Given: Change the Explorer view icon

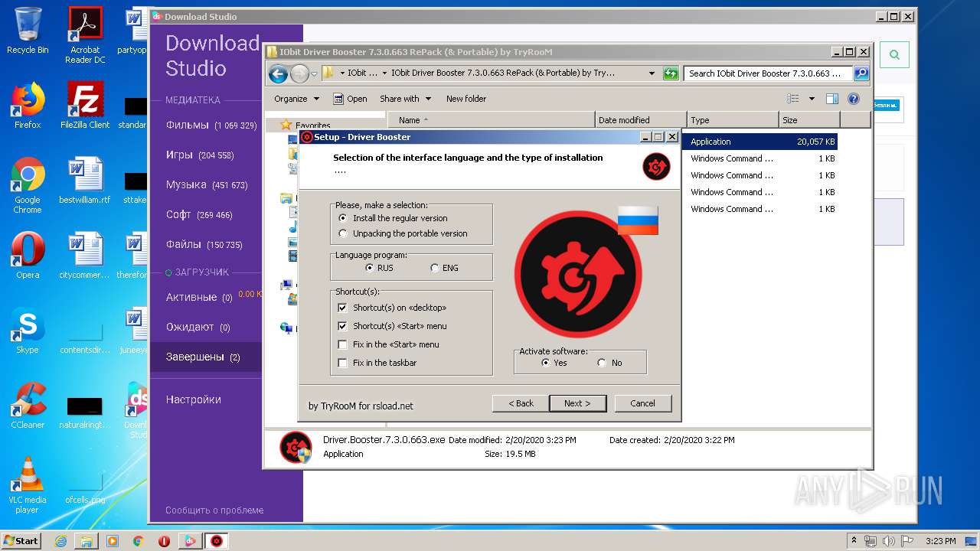Looking at the screenshot, I should pos(793,99).
